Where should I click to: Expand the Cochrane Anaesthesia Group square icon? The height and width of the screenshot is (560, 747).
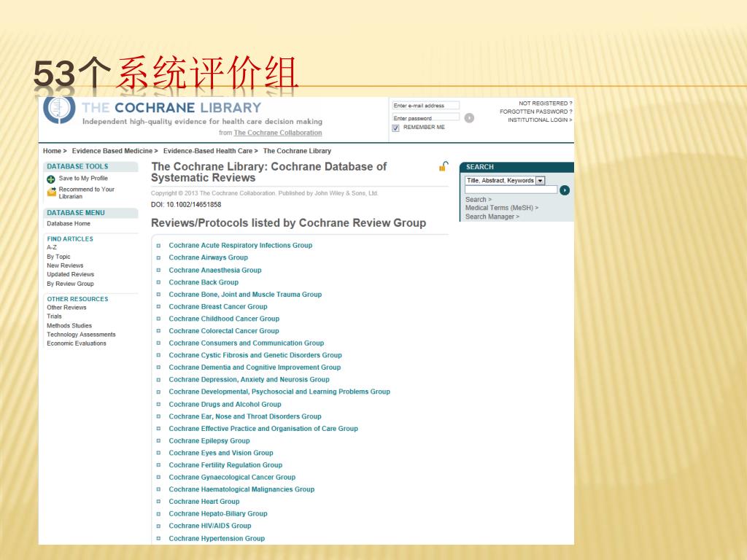click(158, 270)
